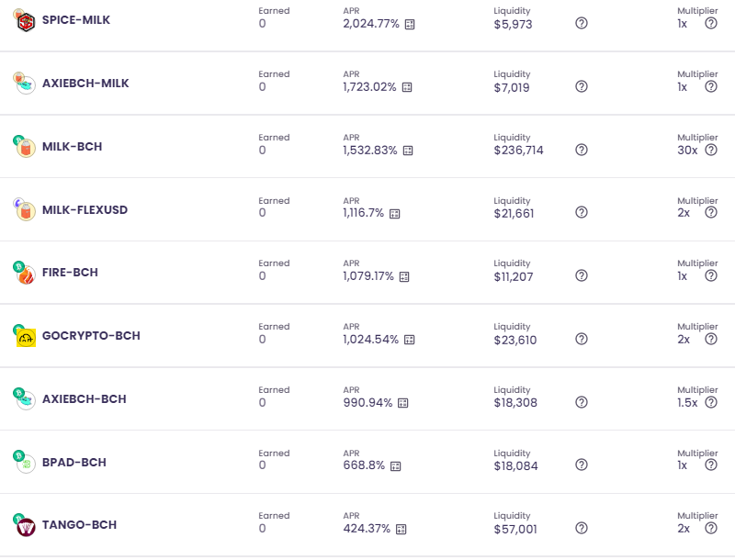
Task: Expand the AXIEBCH-BCH farm row
Action: pos(367,398)
